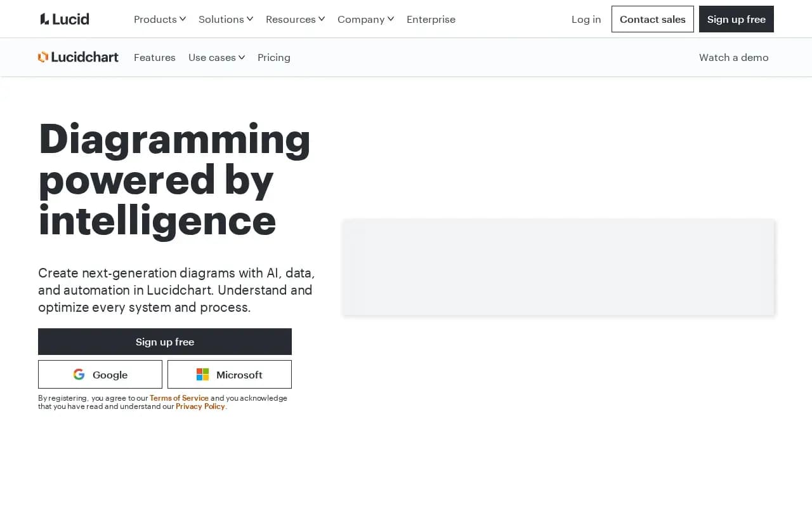Go to the Enterprise page
The height and width of the screenshot is (508, 812).
tap(431, 19)
